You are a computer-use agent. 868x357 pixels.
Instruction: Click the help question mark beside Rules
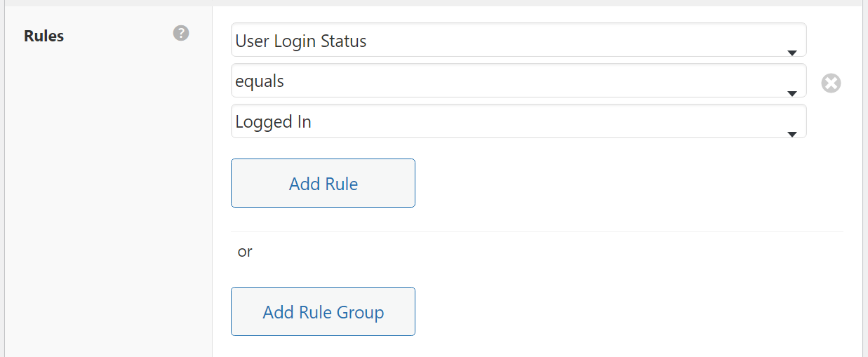pyautogui.click(x=181, y=33)
